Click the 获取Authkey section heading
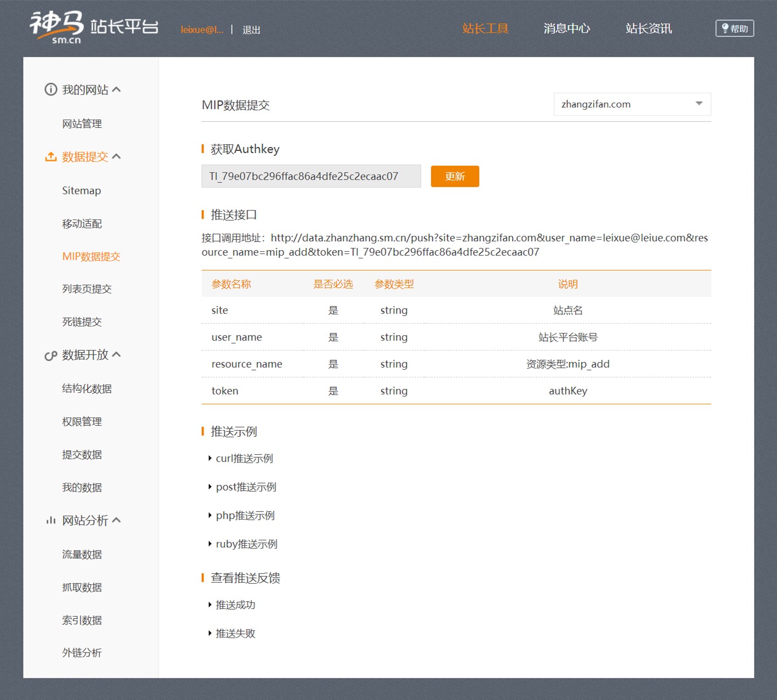The height and width of the screenshot is (700, 777). pyautogui.click(x=245, y=149)
